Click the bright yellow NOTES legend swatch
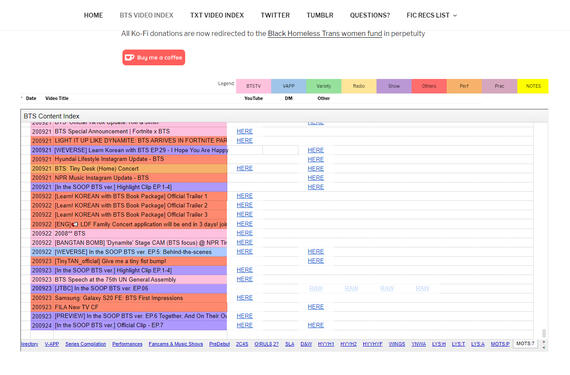Screen dimensions: 570x375 [x=533, y=86]
